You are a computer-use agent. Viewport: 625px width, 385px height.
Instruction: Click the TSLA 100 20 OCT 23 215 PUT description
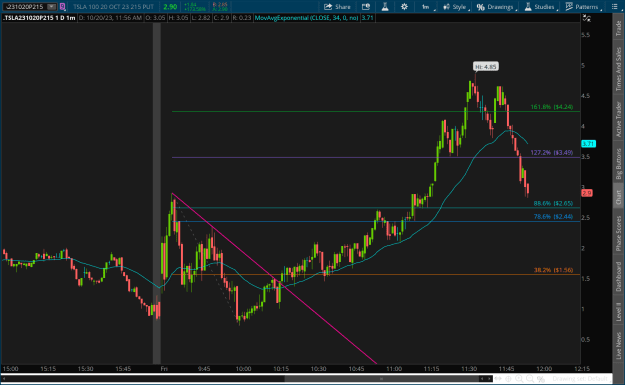pyautogui.click(x=114, y=7)
